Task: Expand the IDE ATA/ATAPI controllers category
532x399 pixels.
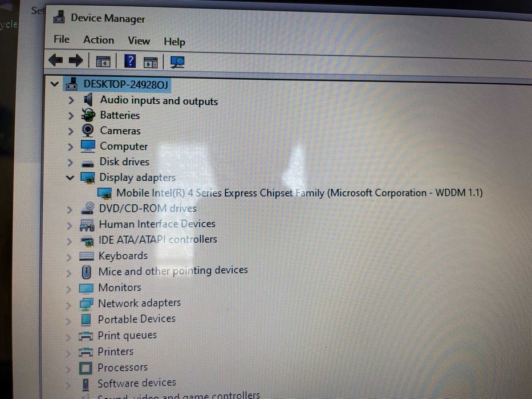Action: (x=69, y=241)
